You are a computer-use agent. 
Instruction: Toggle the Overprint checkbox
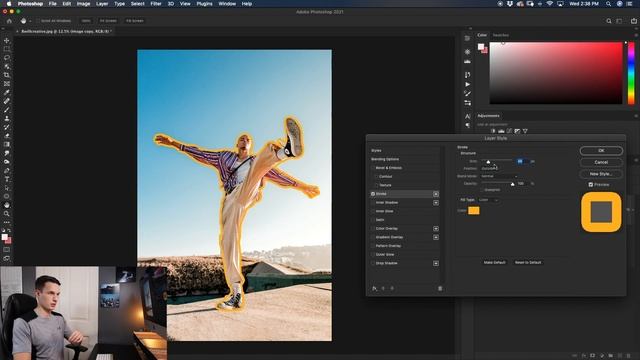click(x=482, y=190)
